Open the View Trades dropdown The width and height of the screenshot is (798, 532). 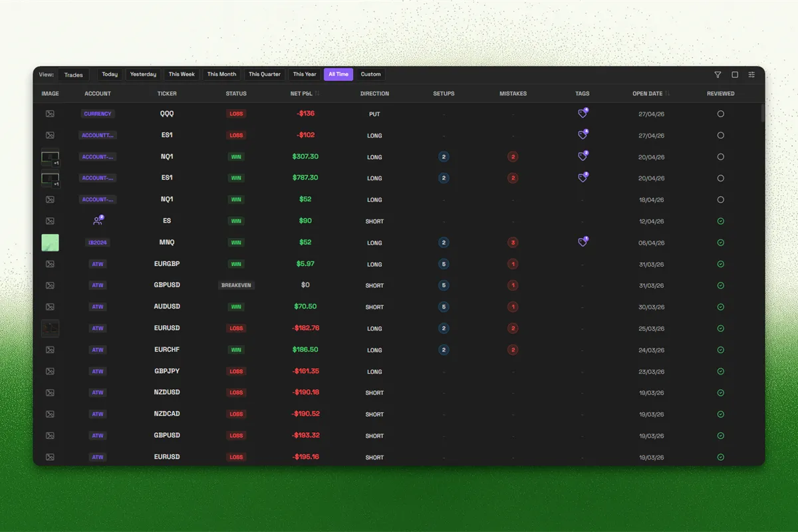pyautogui.click(x=74, y=74)
